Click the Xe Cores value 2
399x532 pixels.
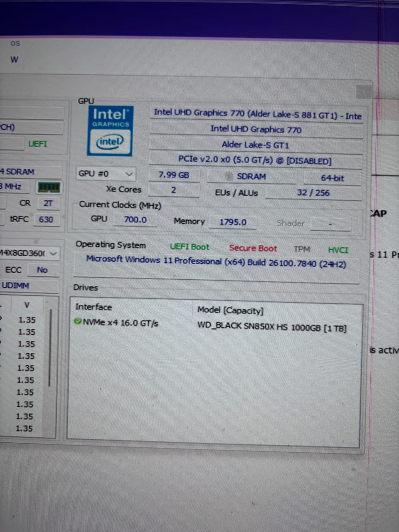click(x=174, y=190)
